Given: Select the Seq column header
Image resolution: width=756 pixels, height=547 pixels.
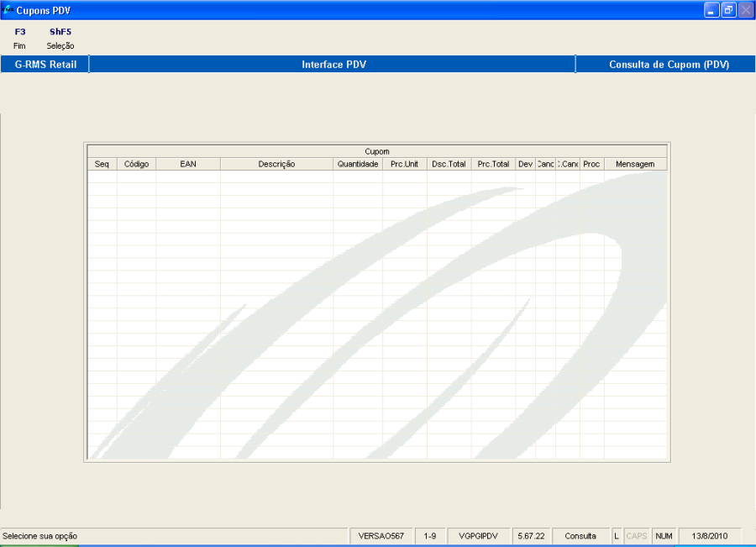Looking at the screenshot, I should (x=102, y=164).
